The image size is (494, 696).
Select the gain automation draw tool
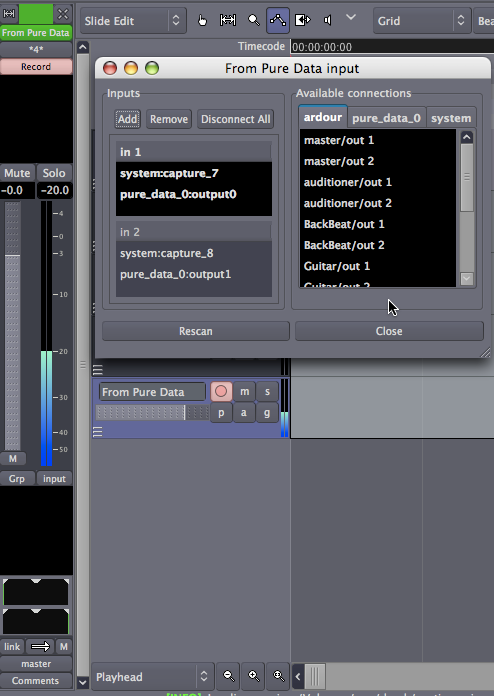tap(278, 20)
